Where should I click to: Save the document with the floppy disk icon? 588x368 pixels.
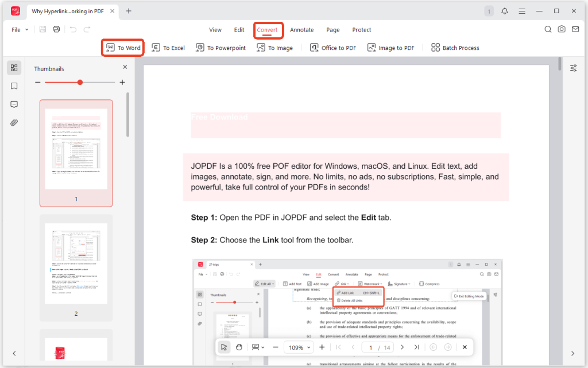(42, 29)
